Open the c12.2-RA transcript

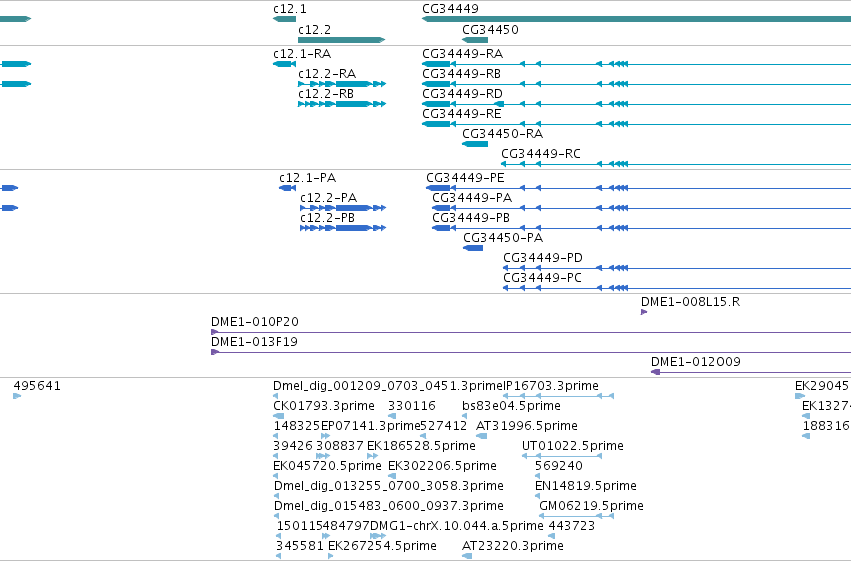[342, 84]
